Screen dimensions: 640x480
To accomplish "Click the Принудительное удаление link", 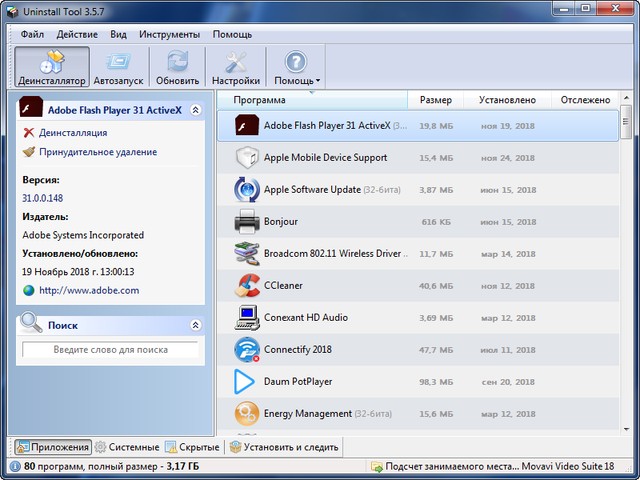I will pyautogui.click(x=98, y=152).
